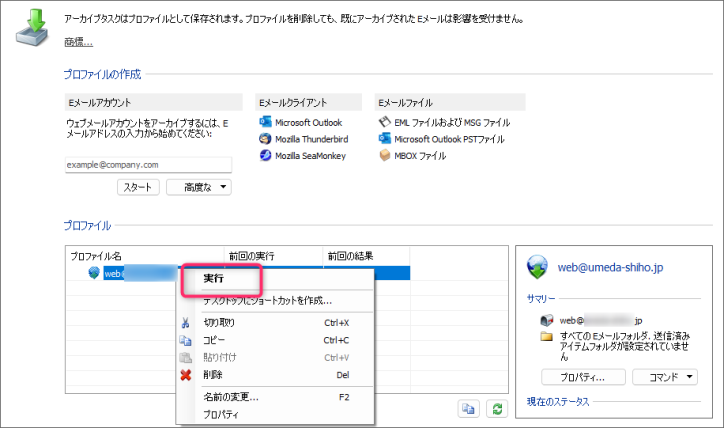Click the folder icon in summary

click(x=547, y=336)
